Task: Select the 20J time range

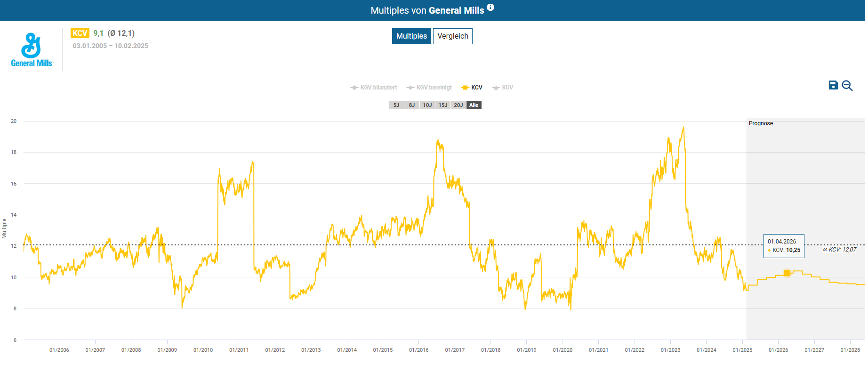Action: (458, 105)
